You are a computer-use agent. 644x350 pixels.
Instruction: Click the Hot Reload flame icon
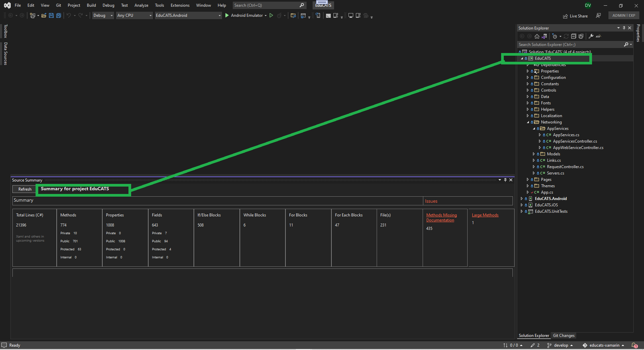click(x=279, y=15)
